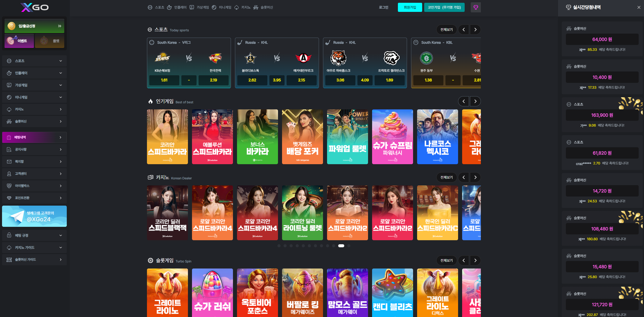644x317 pixels.
Task: Click view all for casino section
Action: [446, 177]
